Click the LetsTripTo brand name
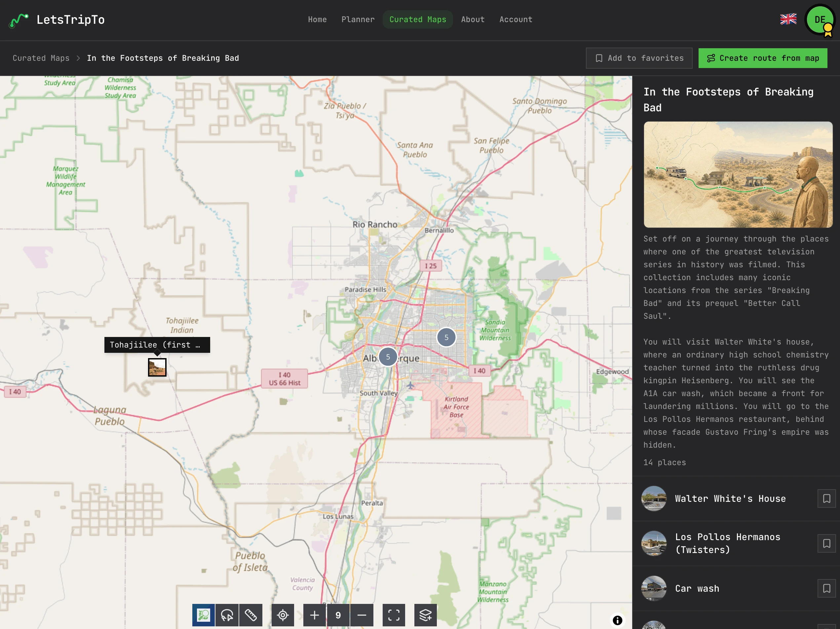Image resolution: width=840 pixels, height=629 pixels. click(x=71, y=20)
